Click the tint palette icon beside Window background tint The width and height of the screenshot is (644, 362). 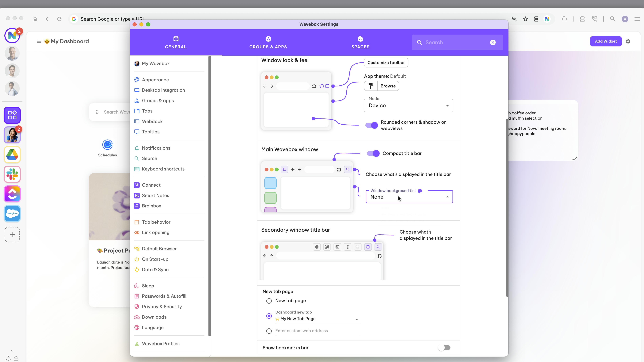tap(420, 191)
